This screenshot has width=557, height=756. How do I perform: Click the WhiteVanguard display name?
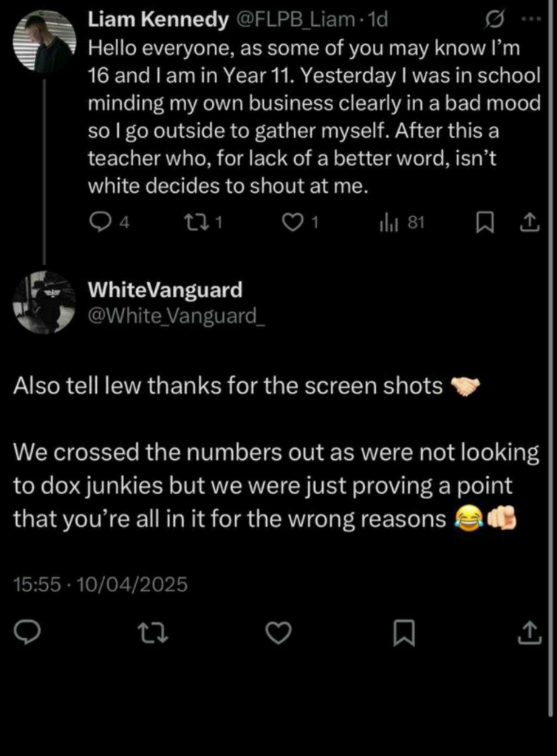pos(165,290)
